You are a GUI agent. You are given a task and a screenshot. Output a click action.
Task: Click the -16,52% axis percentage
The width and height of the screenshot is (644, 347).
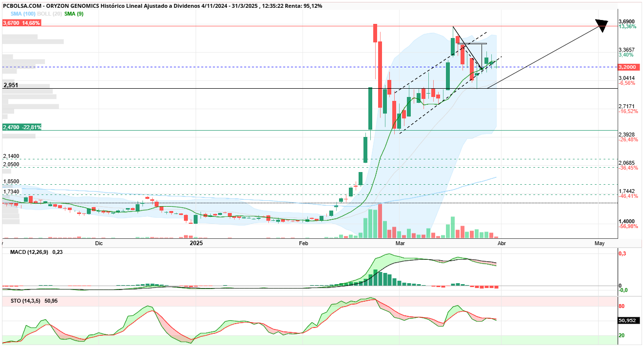pos(628,112)
